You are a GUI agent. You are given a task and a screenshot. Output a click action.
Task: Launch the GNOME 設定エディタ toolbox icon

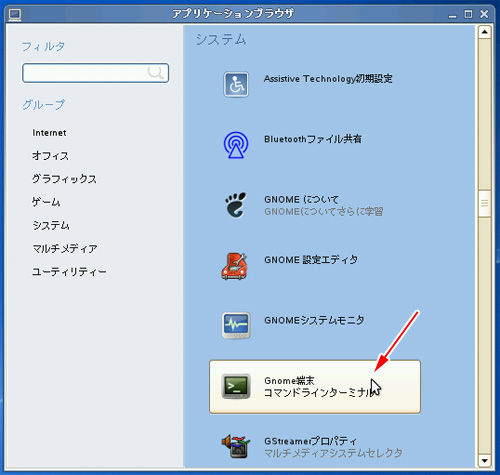pos(235,266)
